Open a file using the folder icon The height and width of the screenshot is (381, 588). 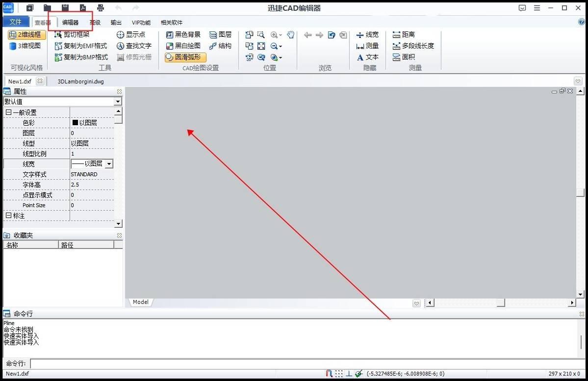(47, 8)
